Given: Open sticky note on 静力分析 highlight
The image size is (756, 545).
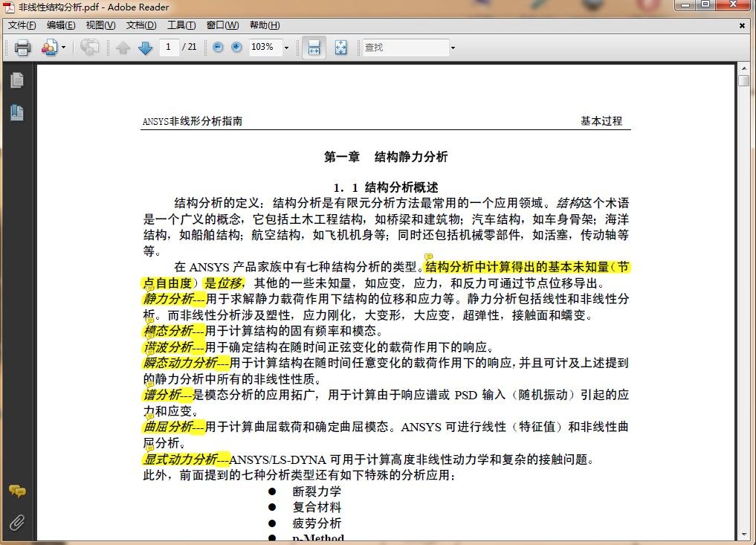Looking at the screenshot, I should [149, 290].
